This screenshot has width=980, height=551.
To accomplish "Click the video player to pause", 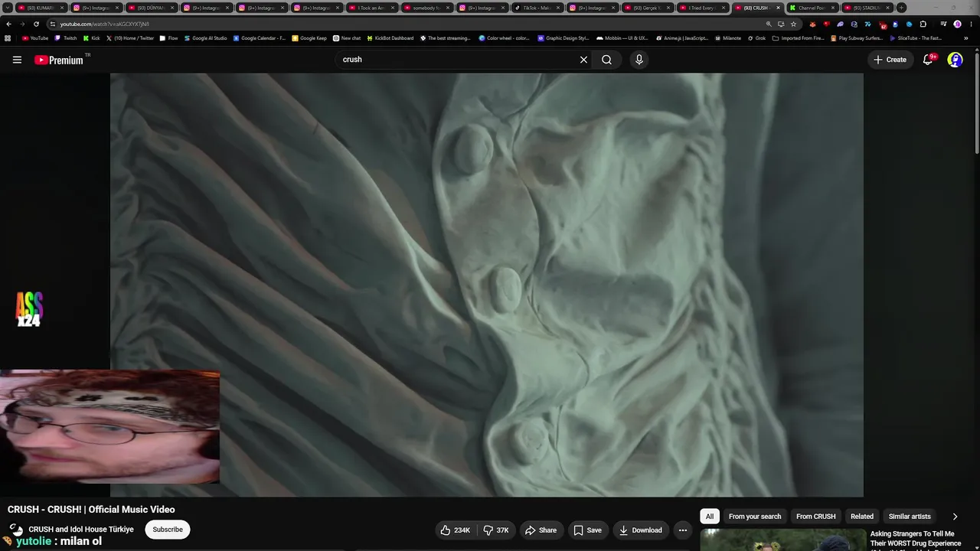I will point(487,285).
